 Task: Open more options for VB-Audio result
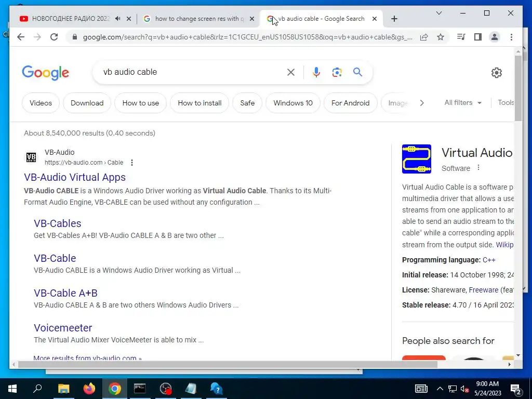point(132,163)
